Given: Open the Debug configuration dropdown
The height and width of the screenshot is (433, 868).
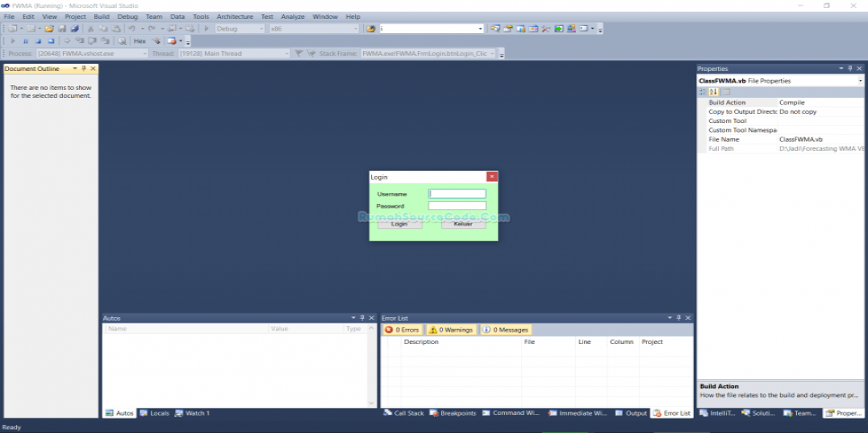Looking at the screenshot, I should [239, 29].
